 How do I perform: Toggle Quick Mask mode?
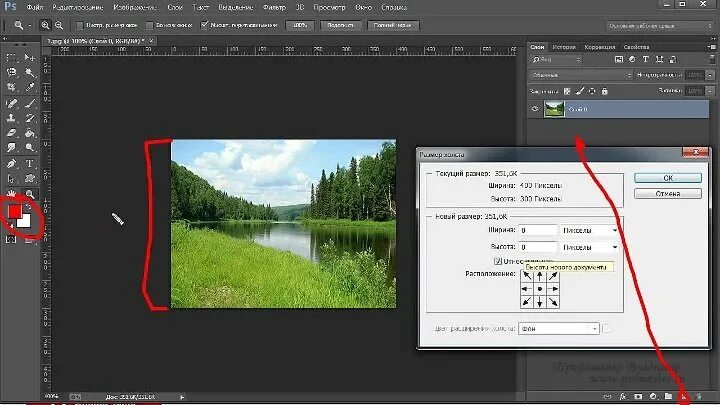pyautogui.click(x=11, y=239)
